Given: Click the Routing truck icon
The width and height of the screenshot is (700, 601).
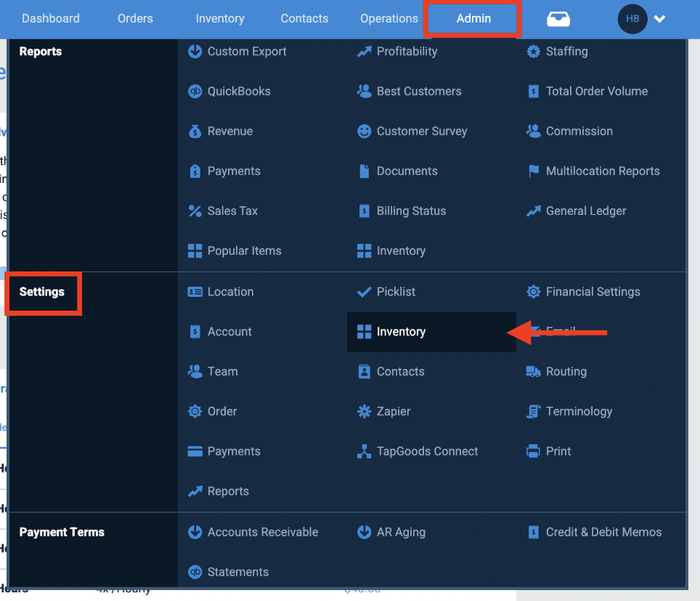Looking at the screenshot, I should (x=533, y=372).
